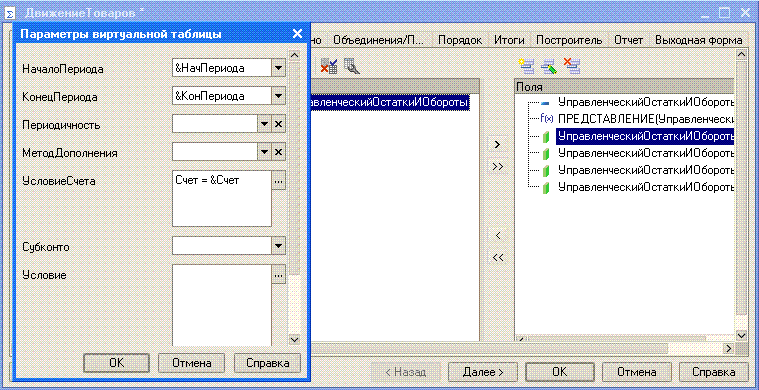
Task: Remove selected field with < button
Action: click(498, 236)
